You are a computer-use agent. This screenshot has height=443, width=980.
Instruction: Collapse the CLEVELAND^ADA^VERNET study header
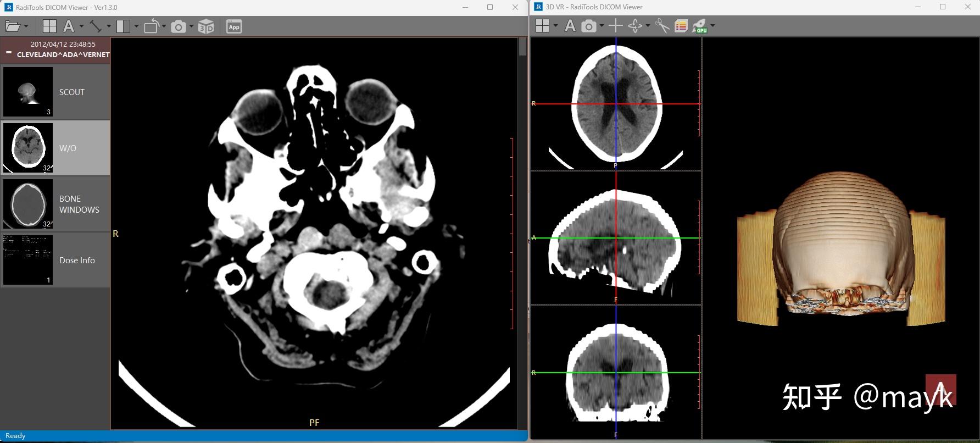[x=9, y=53]
